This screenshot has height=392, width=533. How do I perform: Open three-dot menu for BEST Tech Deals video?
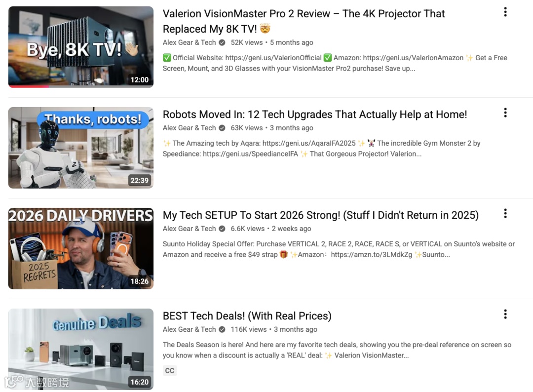[x=505, y=314]
